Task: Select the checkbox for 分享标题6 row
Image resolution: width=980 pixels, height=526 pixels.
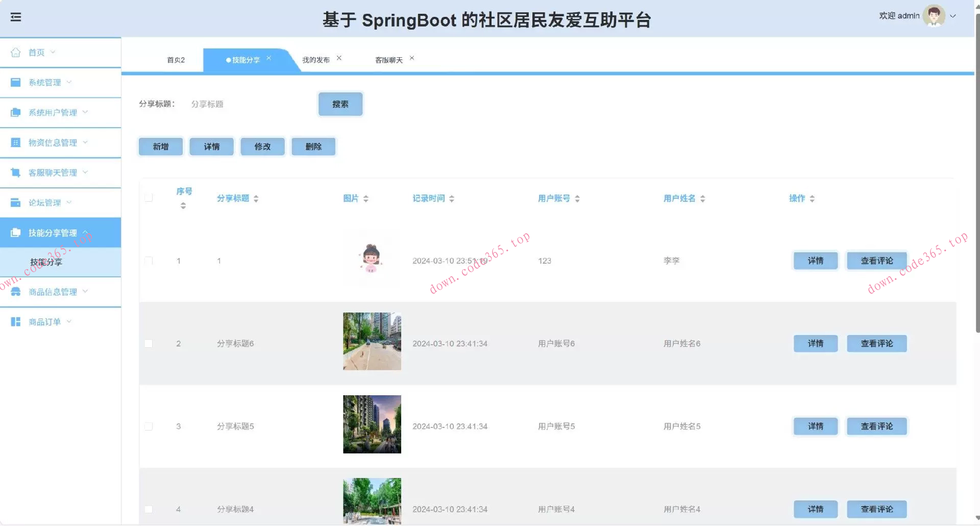Action: coord(149,344)
